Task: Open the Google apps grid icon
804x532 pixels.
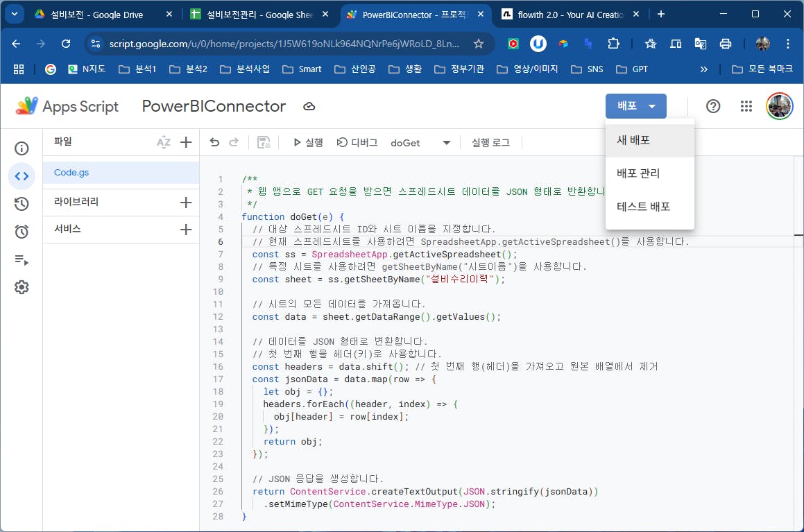Action: pos(746,106)
